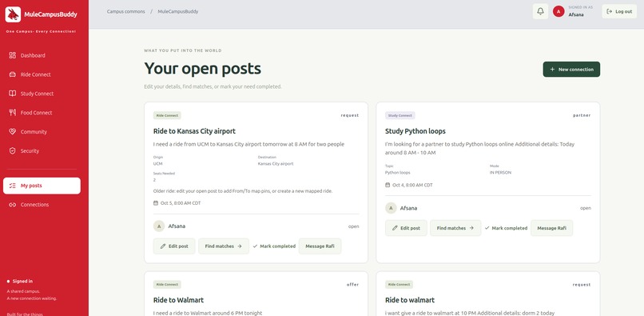Navigate to Food Connect
Image resolution: width=644 pixels, height=316 pixels.
click(x=42, y=112)
